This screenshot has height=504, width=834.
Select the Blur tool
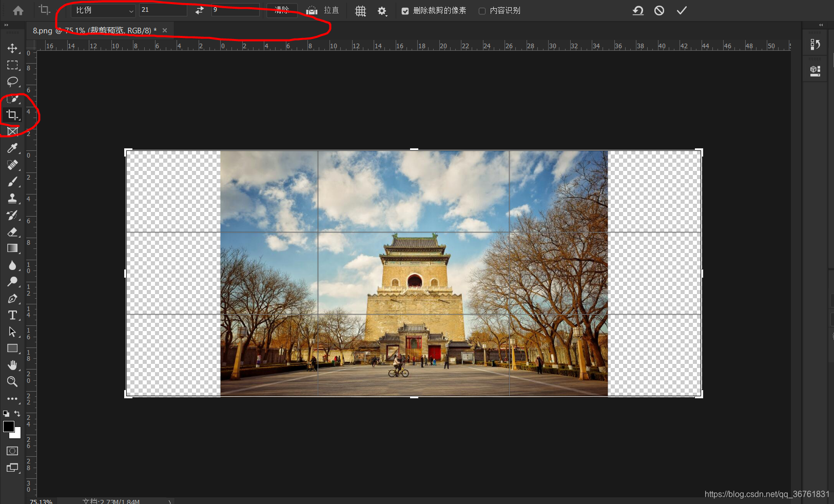coord(12,265)
